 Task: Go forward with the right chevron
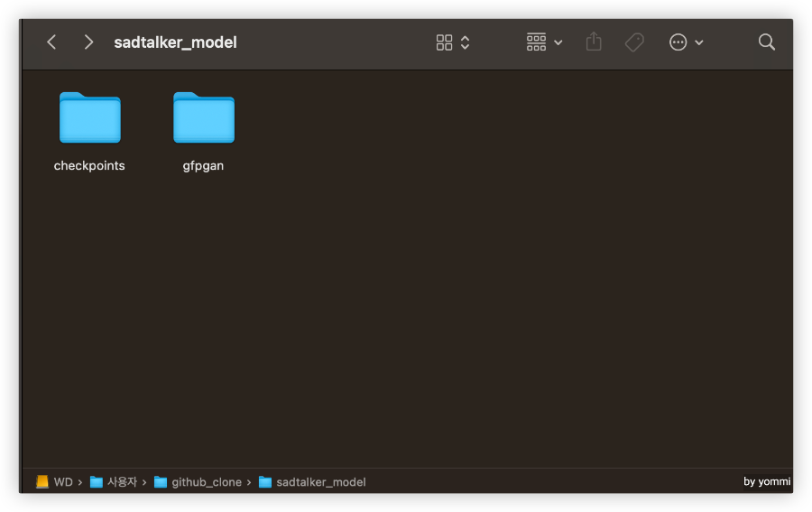(88, 42)
